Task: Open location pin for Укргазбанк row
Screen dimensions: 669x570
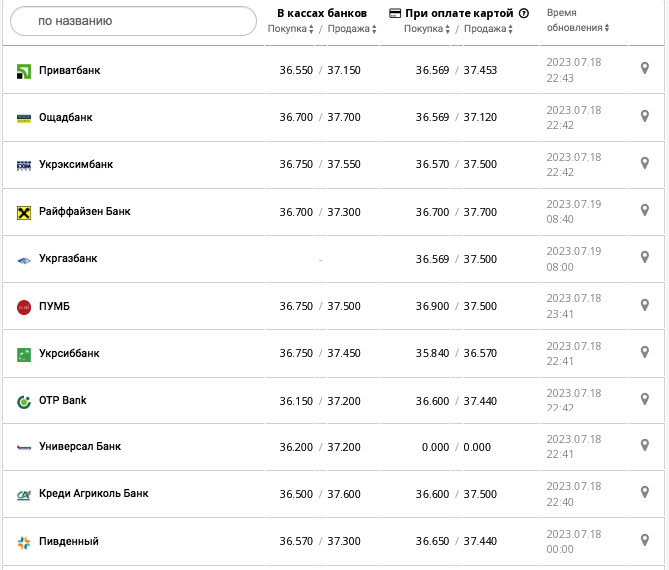Action: click(x=645, y=257)
